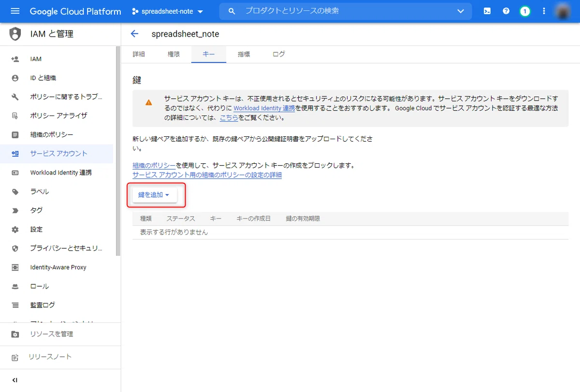580x392 pixels.
Task: Click the ステータス column header
Action: pos(181,218)
